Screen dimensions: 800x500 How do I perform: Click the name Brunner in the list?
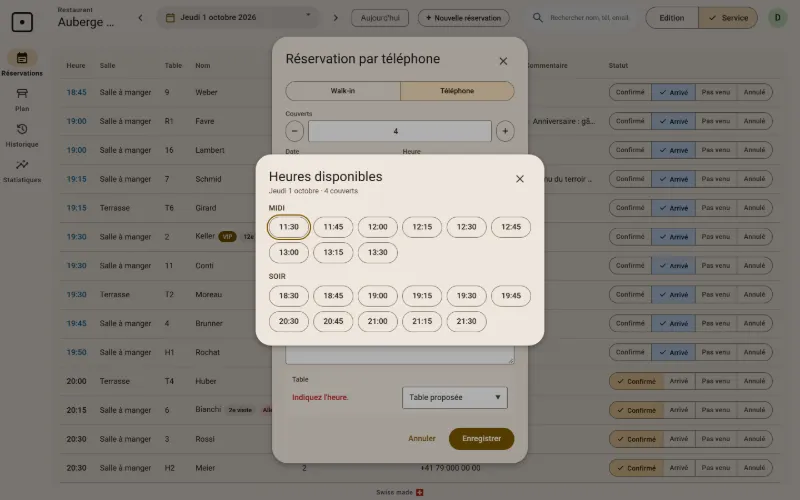click(209, 323)
